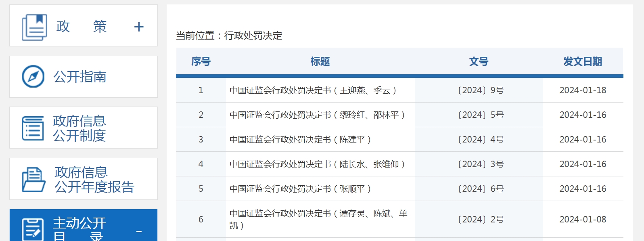Viewport: 644px width, 241px height.
Task: Open the 政府信息公开年度报告 menu item
Action: coord(94,179)
